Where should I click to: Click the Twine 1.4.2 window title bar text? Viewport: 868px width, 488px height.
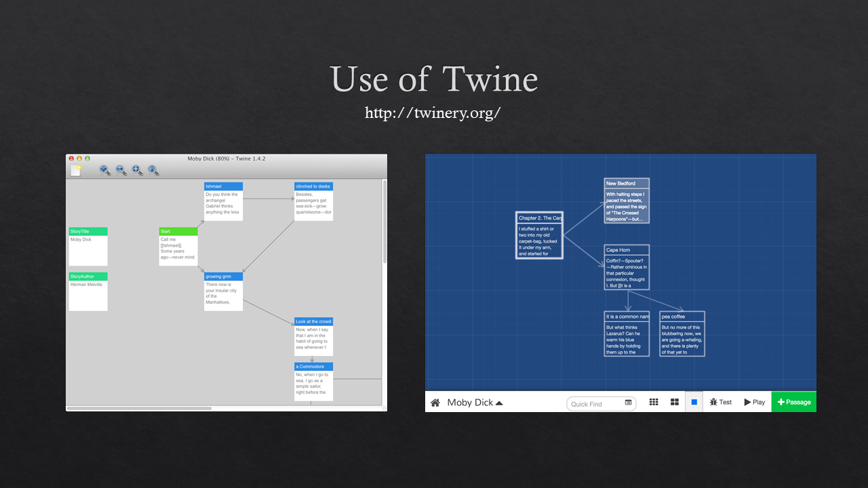(226, 159)
